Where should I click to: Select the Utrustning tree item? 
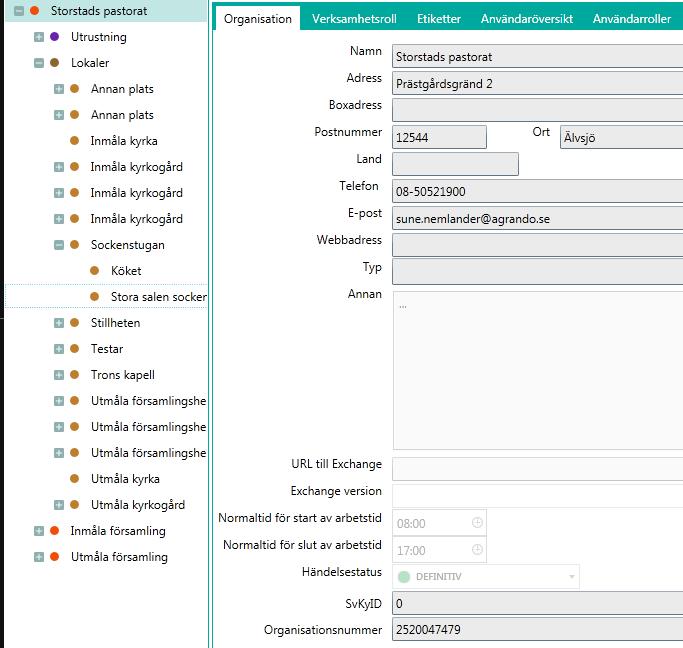pyautogui.click(x=99, y=37)
